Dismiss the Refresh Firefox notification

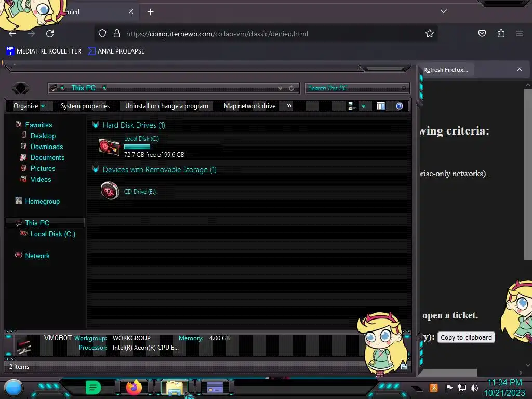tap(520, 69)
